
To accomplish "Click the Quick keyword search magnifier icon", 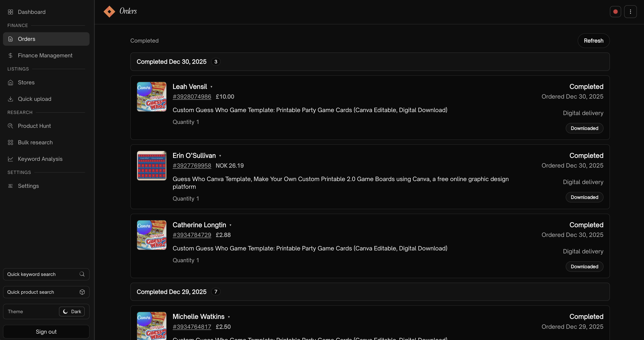I will tap(82, 274).
